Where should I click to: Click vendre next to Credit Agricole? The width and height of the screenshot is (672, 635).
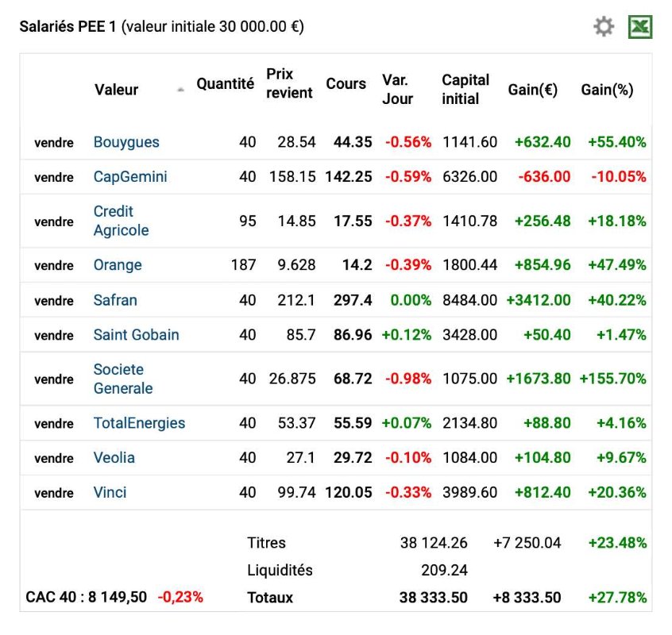click(54, 221)
